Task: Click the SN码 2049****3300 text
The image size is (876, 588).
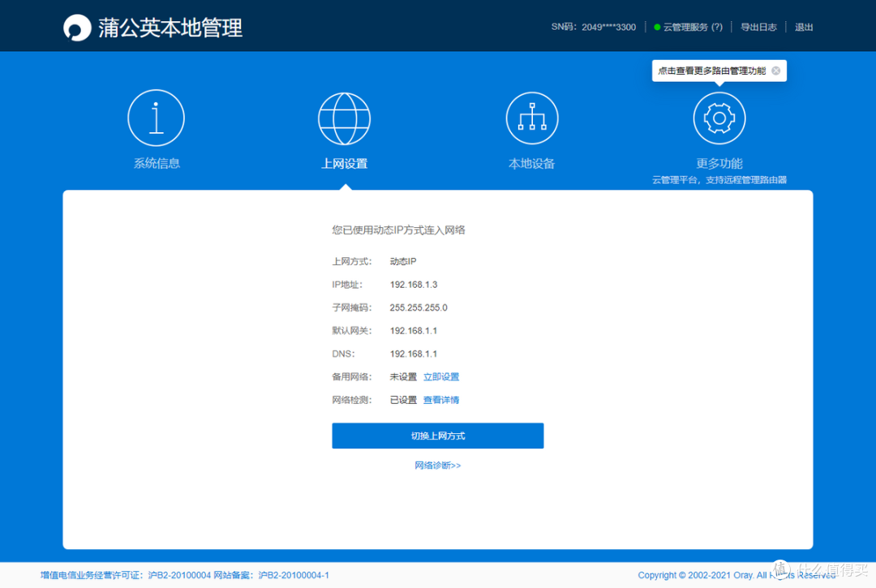Action: (593, 27)
